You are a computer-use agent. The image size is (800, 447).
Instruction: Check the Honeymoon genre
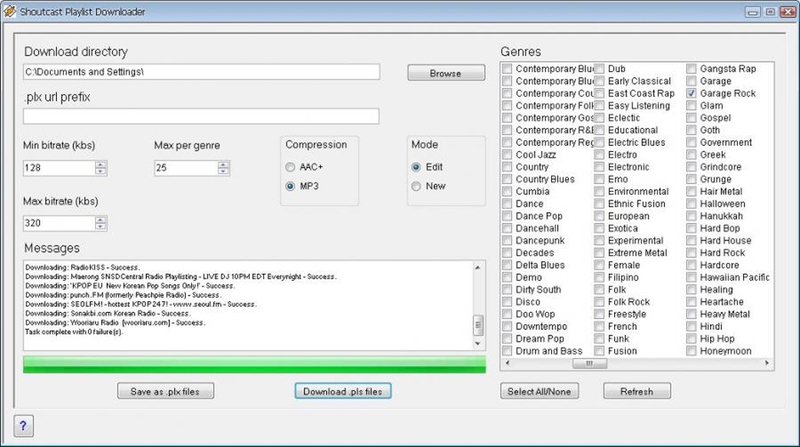tap(691, 351)
